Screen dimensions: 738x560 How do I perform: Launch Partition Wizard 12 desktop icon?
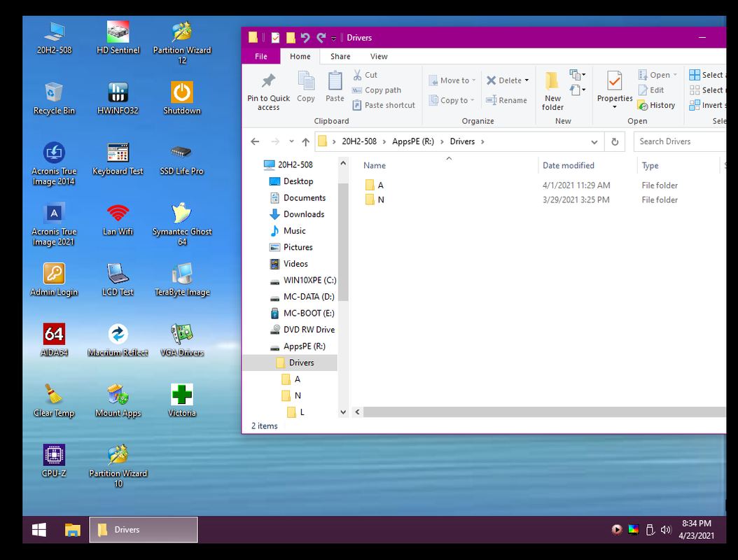pyautogui.click(x=181, y=43)
